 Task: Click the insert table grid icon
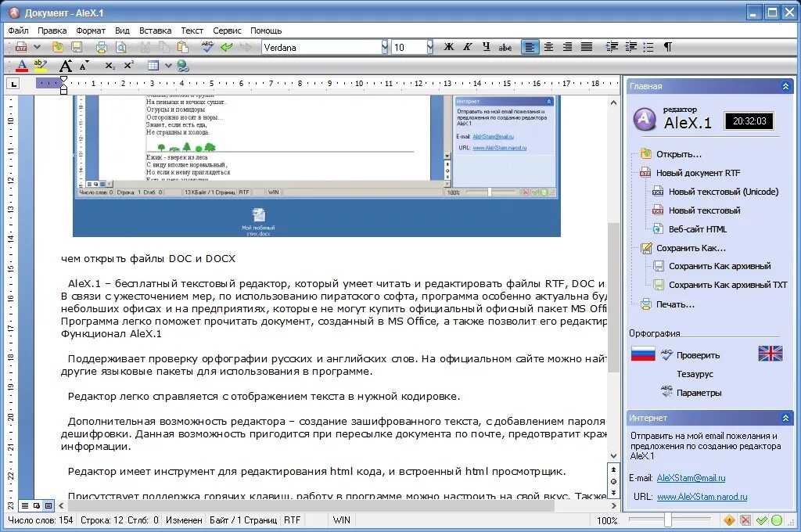[153, 66]
